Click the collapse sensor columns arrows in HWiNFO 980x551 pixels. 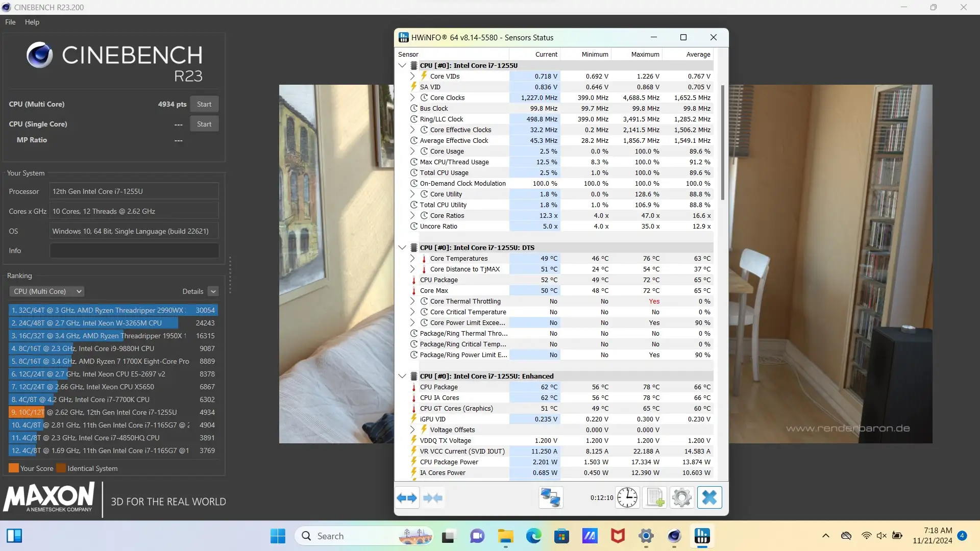pos(433,498)
